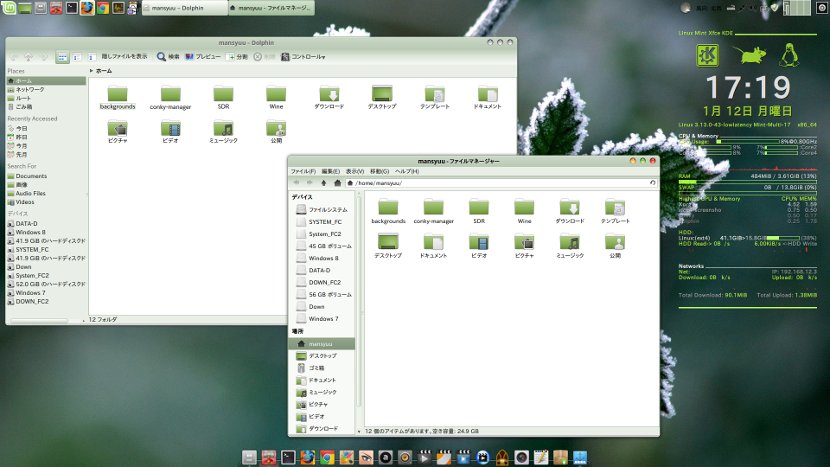
Task: Launch Chrome from the top panel
Action: point(102,8)
